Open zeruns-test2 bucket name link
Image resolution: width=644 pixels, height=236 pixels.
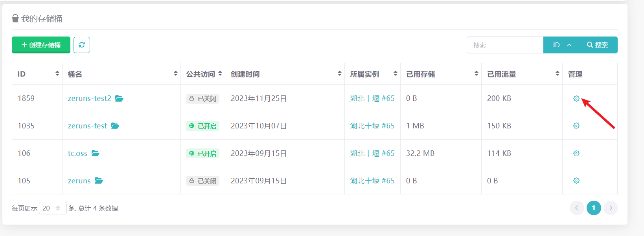[90, 98]
